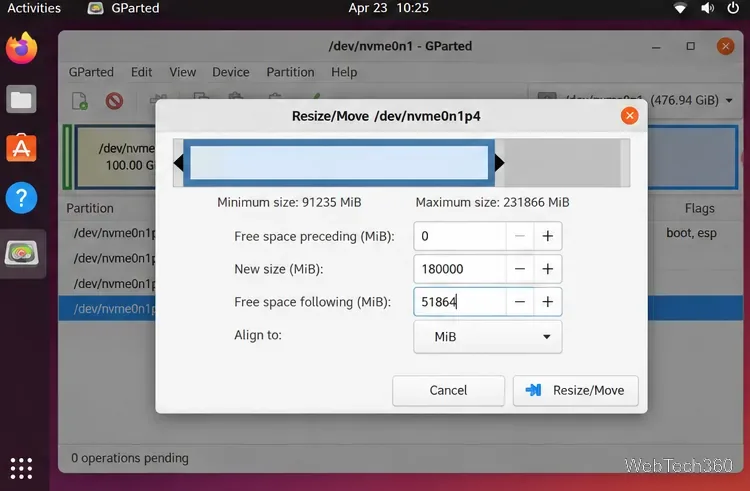Viewport: 750px width, 491px height.
Task: Close the Resize/Move dialog
Action: pyautogui.click(x=629, y=116)
